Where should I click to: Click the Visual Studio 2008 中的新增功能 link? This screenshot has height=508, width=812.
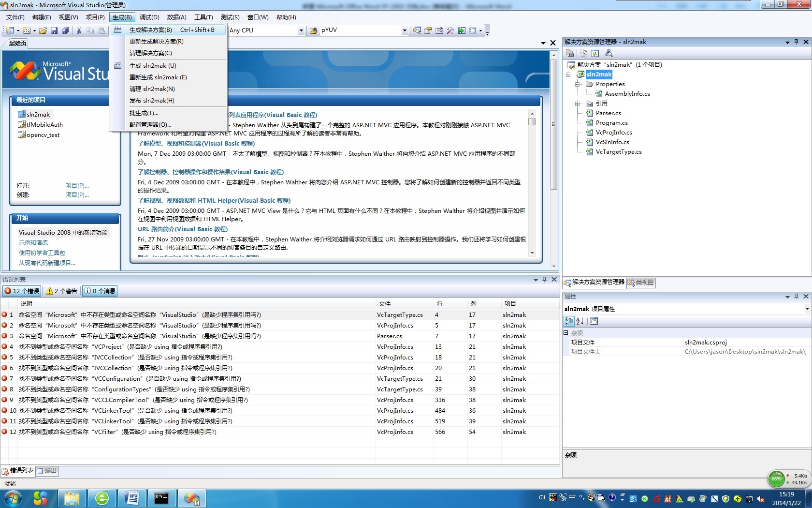coord(63,232)
